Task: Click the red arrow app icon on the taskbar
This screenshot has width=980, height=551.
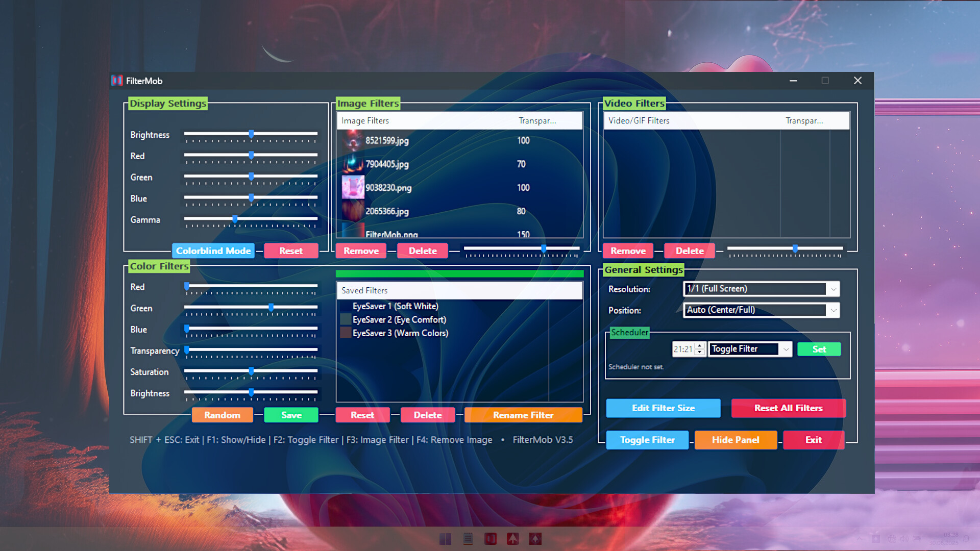Action: [513, 538]
